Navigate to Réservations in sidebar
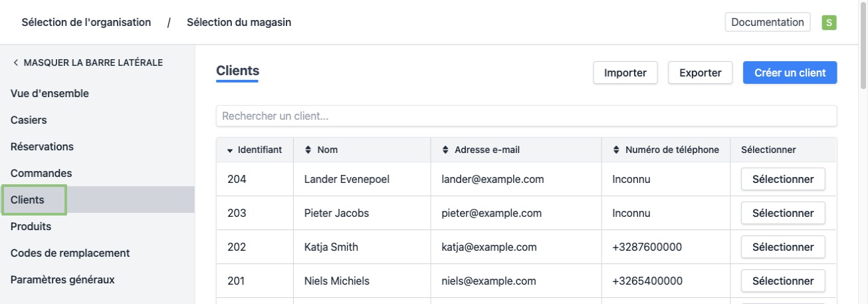Image resolution: width=868 pixels, height=304 pixels. (x=42, y=147)
